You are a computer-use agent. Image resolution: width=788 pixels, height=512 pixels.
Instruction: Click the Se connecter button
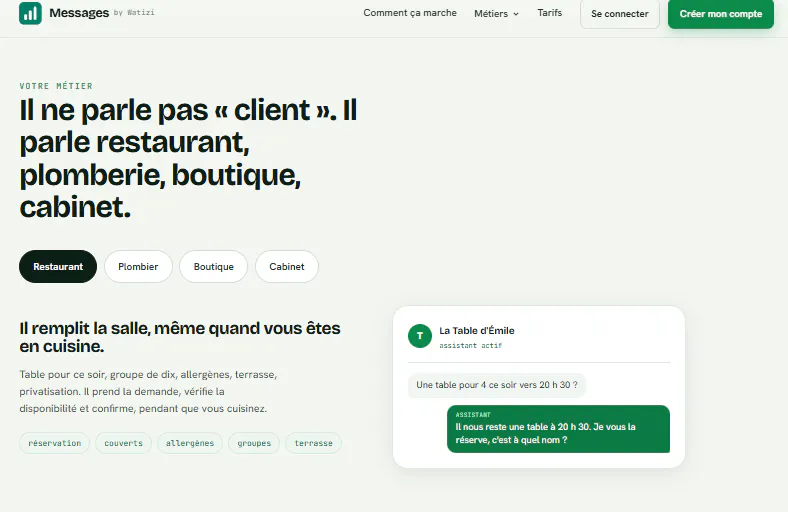pos(620,14)
